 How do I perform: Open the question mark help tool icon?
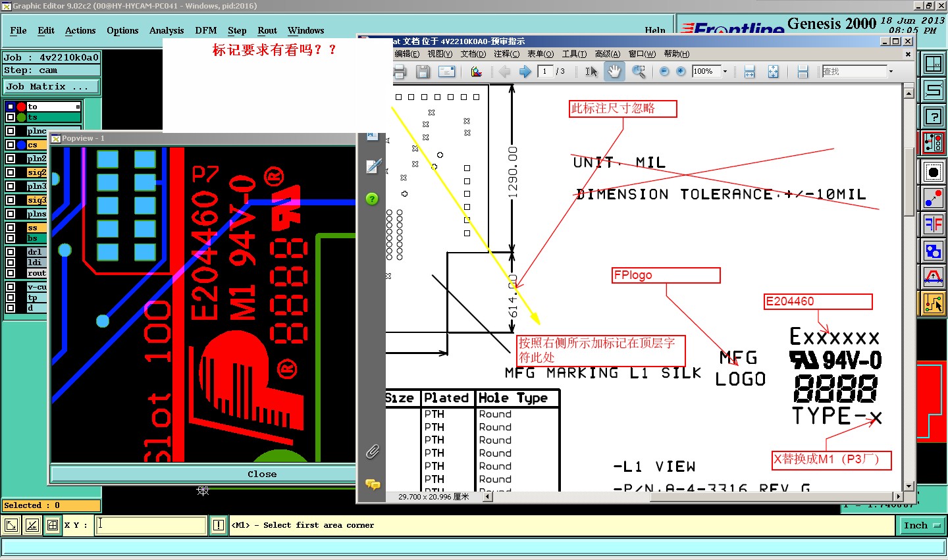[x=934, y=116]
